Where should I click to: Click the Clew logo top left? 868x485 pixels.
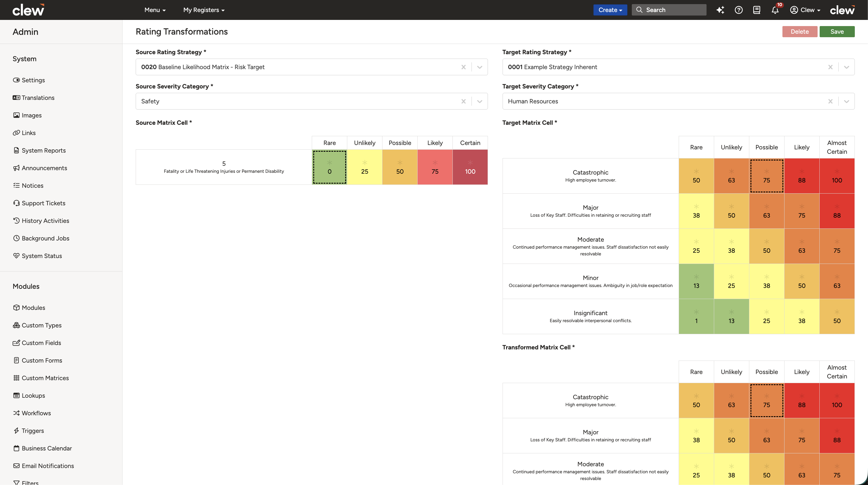tap(29, 10)
